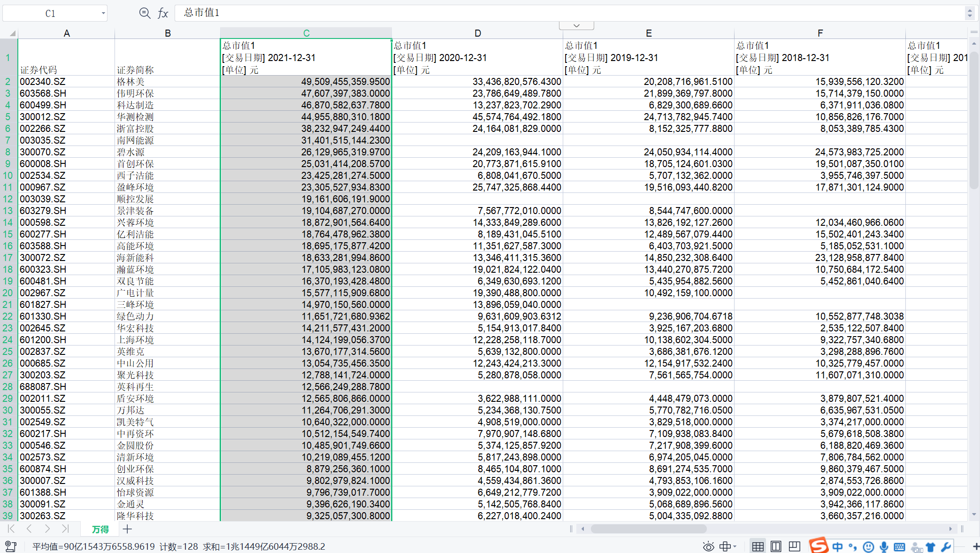Screen dimensions: 980x553
Task: Expand the reading mode crosshair dropdown
Action: pos(735,546)
